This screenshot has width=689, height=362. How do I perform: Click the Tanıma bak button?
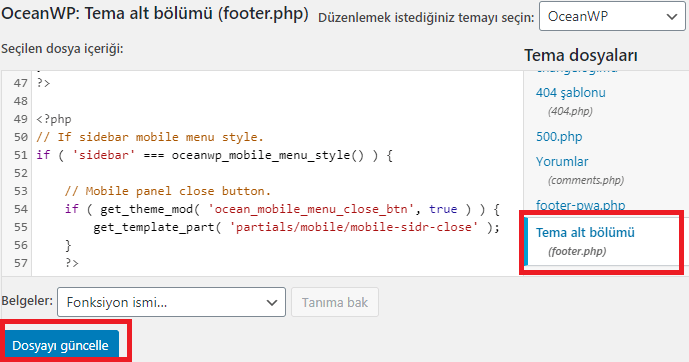335,302
